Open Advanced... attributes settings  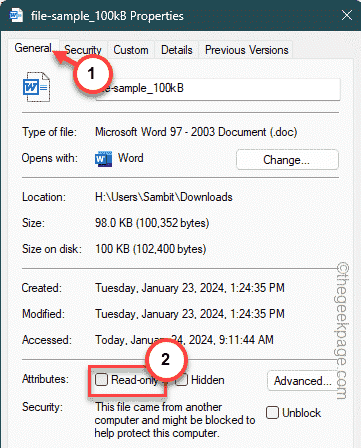coord(303,380)
